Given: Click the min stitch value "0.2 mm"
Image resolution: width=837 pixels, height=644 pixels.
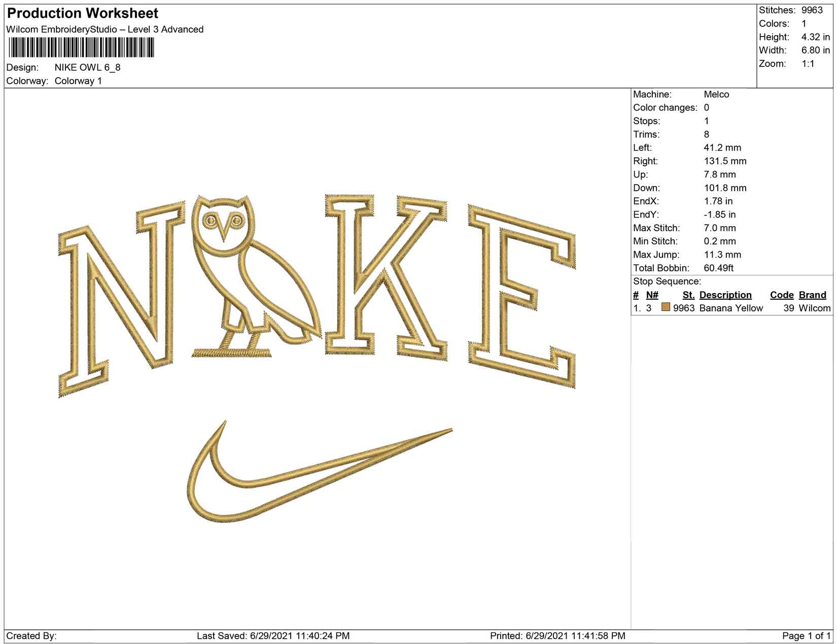Looking at the screenshot, I should (720, 241).
